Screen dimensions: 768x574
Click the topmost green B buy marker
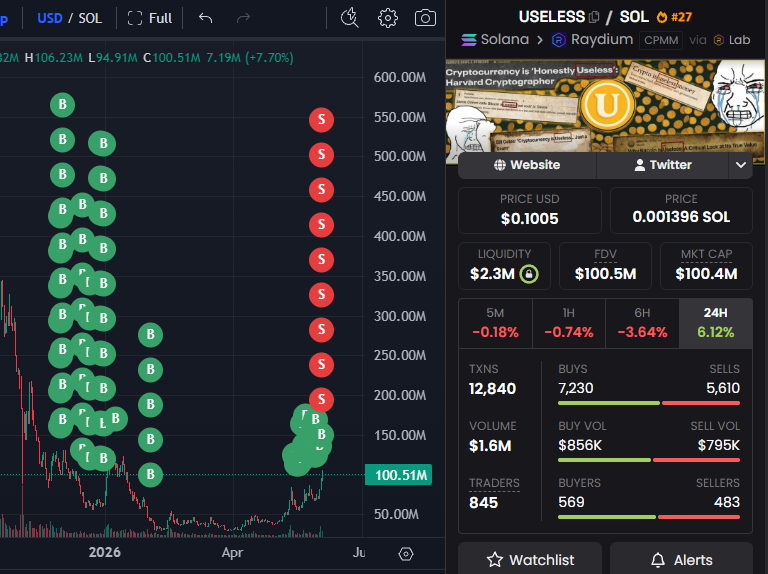[x=62, y=105]
